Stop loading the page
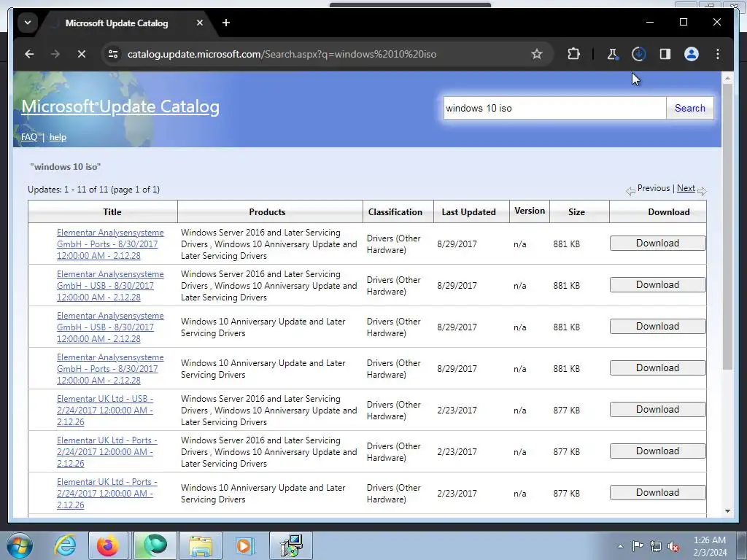This screenshot has width=747, height=560. point(82,54)
